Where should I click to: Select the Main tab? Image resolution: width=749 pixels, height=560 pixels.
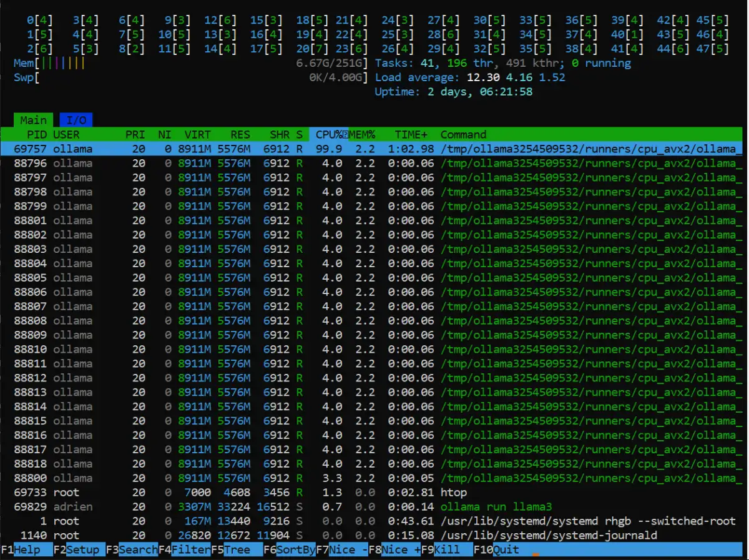click(x=33, y=120)
